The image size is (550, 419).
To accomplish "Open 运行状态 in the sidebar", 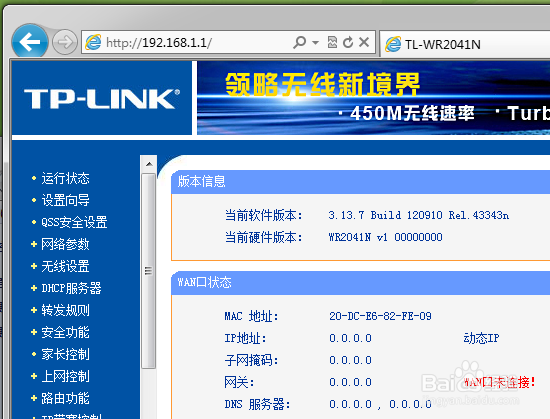I will point(65,178).
